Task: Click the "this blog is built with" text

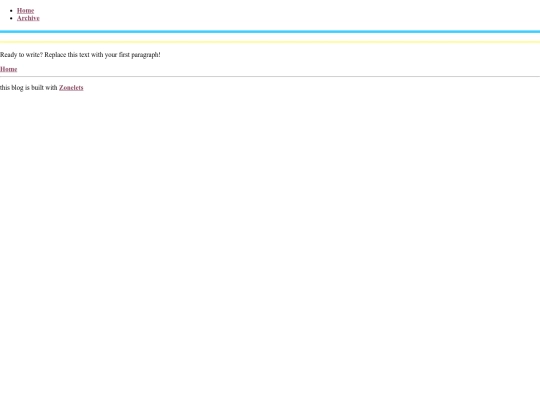Action: [x=29, y=88]
